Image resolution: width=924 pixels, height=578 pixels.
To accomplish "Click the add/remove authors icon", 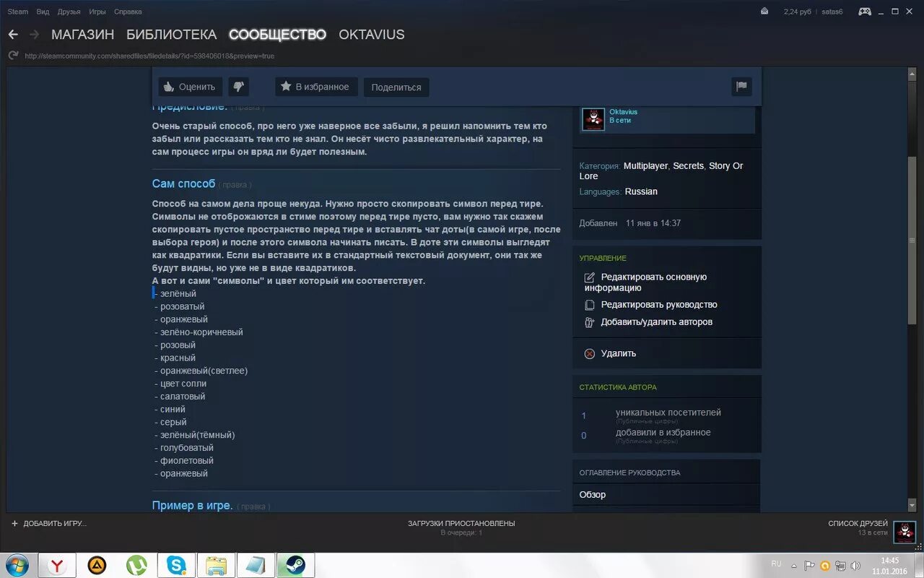I will tap(590, 322).
